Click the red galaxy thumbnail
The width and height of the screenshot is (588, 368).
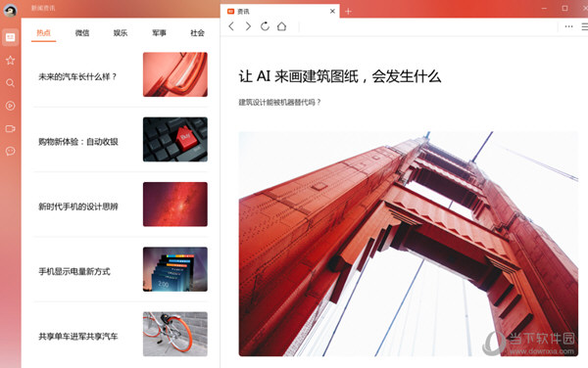pyautogui.click(x=175, y=204)
